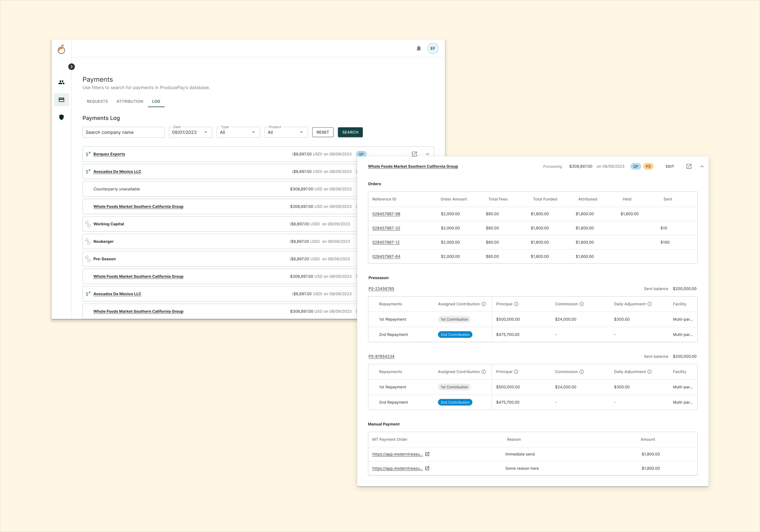Open the Type filter dropdown
760x532 pixels.
click(x=238, y=132)
